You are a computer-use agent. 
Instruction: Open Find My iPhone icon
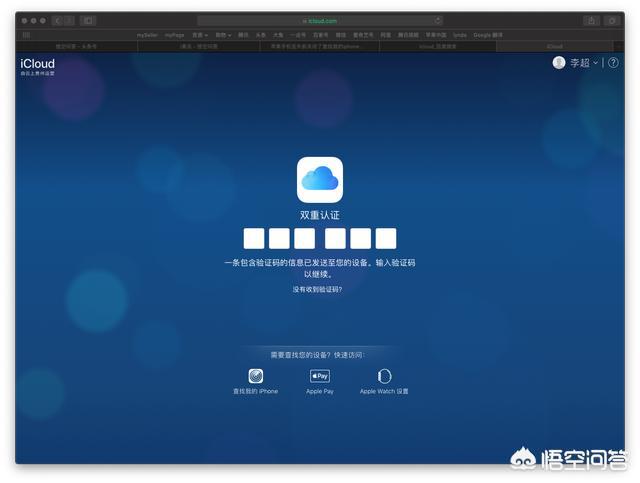pyautogui.click(x=255, y=376)
